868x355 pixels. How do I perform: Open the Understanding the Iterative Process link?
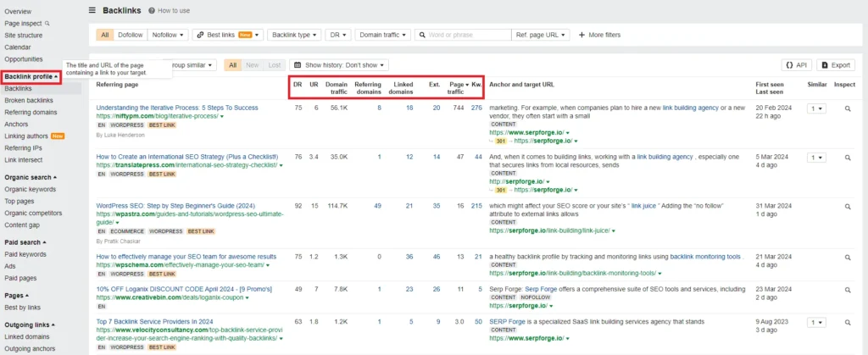(x=177, y=108)
